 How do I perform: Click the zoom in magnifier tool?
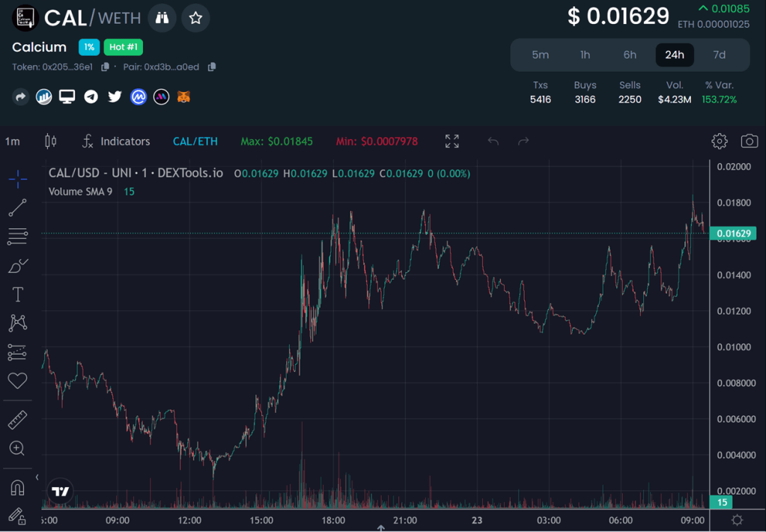tap(17, 448)
